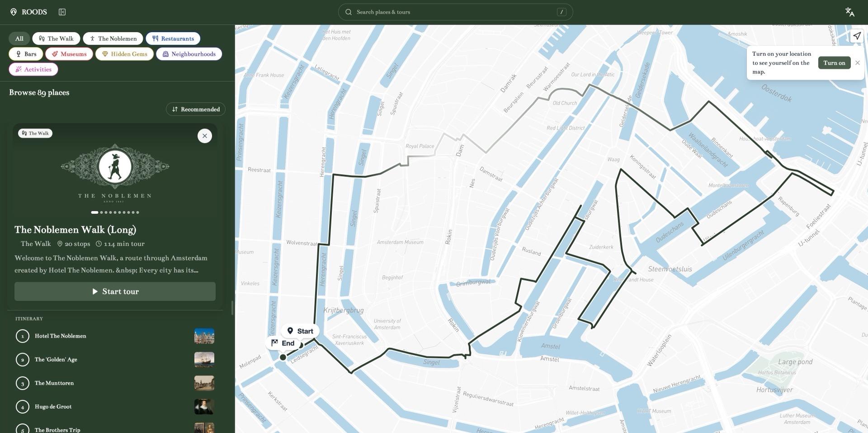
Task: Click the sidebar scrollbar handle
Action: (x=232, y=308)
